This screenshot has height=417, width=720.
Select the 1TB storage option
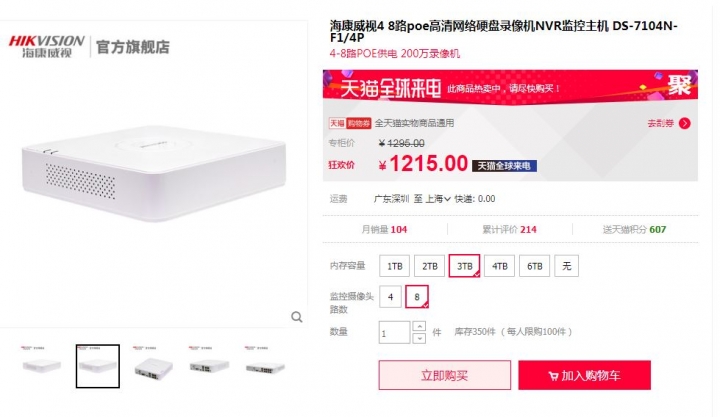coord(394,266)
